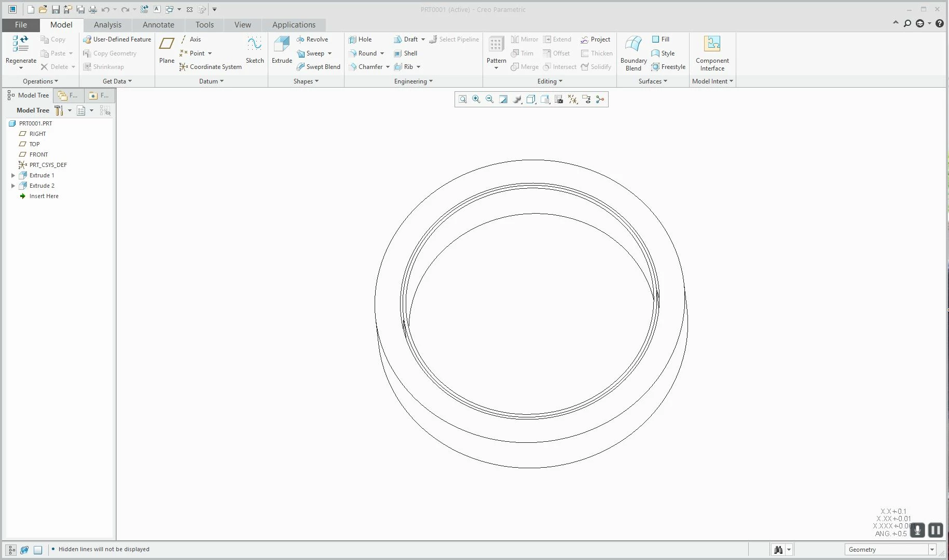Viewport: 949px width, 560px height.
Task: Click the Refit zoom icon in graphics toolbar
Action: (462, 99)
